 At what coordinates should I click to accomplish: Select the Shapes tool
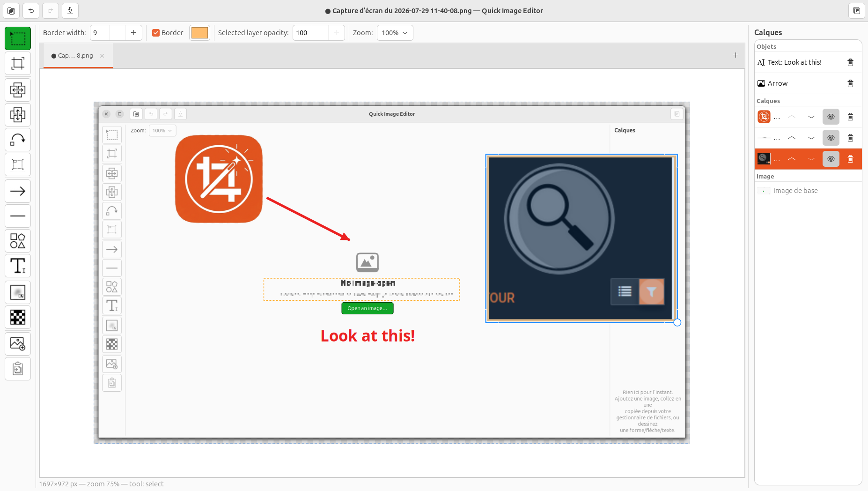pos(18,241)
